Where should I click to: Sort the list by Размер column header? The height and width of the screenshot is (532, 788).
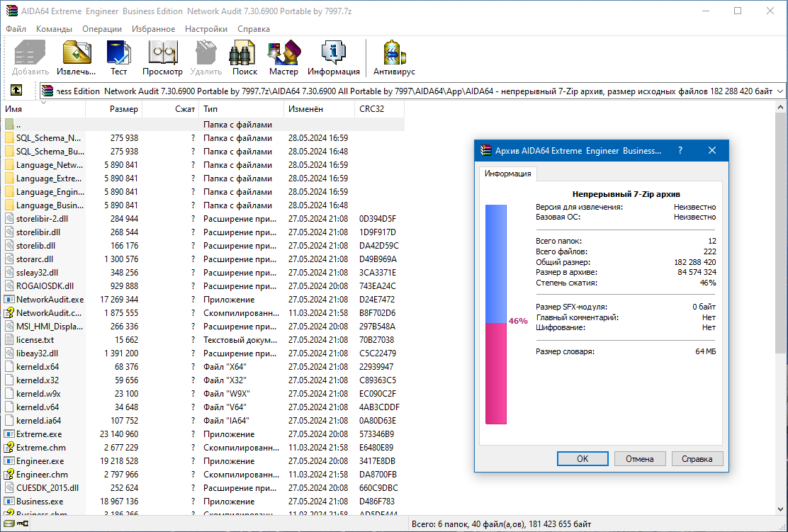tap(123, 109)
